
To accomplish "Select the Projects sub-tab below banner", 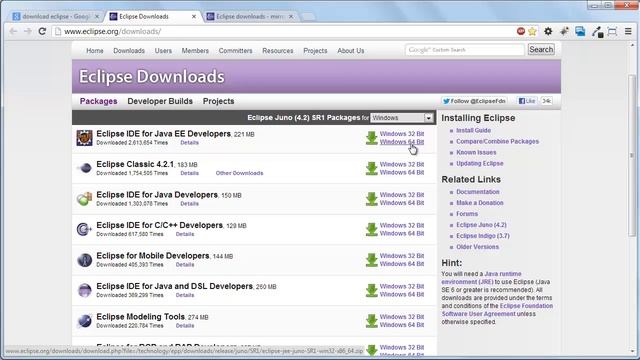I will [218, 101].
